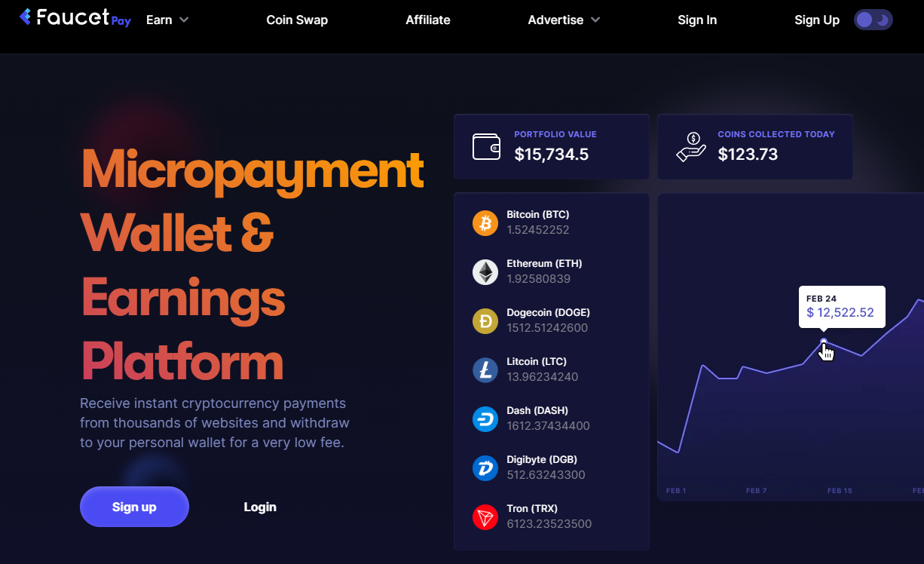The height and width of the screenshot is (564, 924).
Task: Navigate to the Affiliate section
Action: 427,20
